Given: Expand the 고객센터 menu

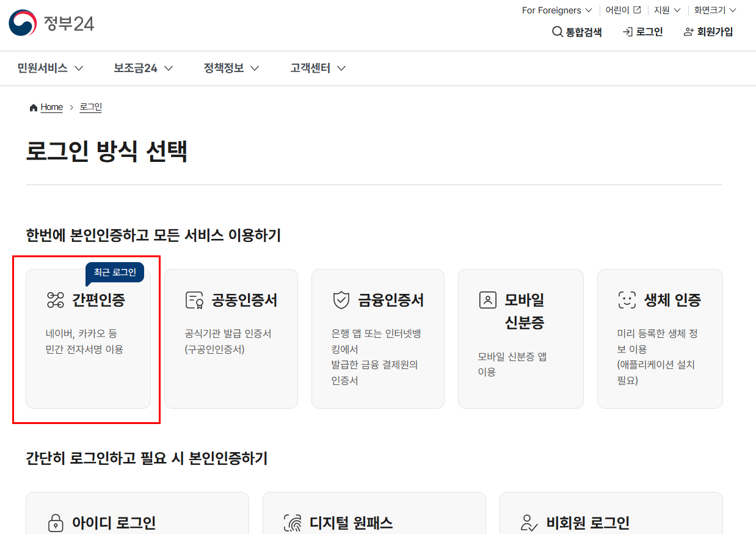Looking at the screenshot, I should tap(318, 68).
